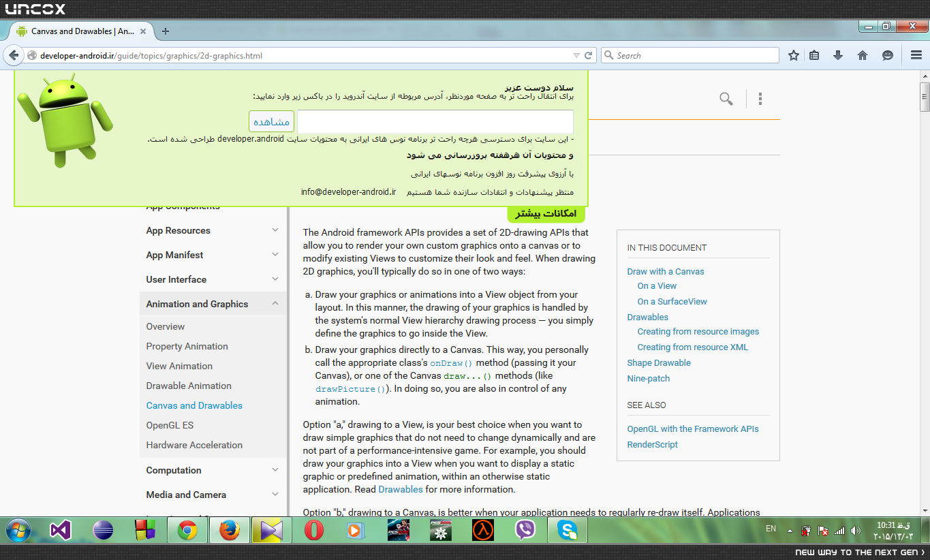Switch to Google Chrome in the taskbar
Image resolution: width=930 pixels, height=560 pixels.
[187, 530]
